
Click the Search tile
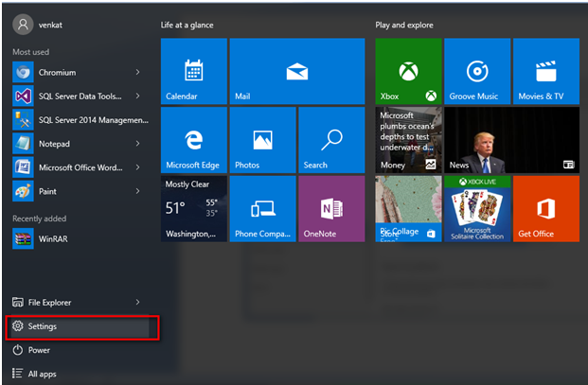tap(331, 140)
